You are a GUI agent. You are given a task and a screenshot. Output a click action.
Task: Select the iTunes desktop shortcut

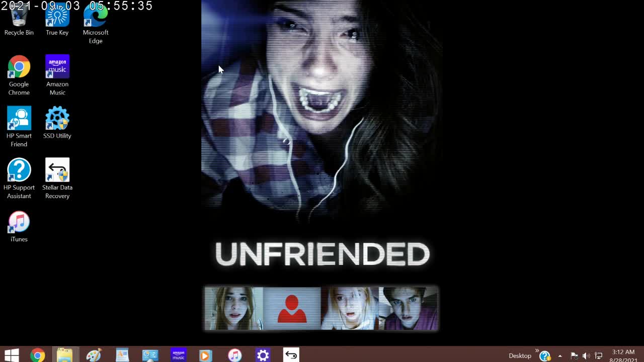pos(19,227)
